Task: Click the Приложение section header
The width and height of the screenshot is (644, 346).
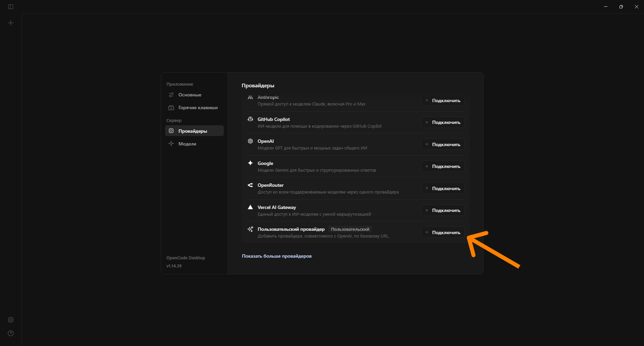Action: coord(180,84)
